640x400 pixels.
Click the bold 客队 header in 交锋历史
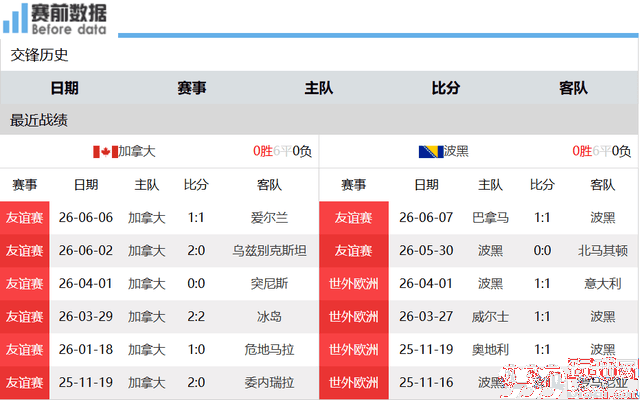point(573,88)
